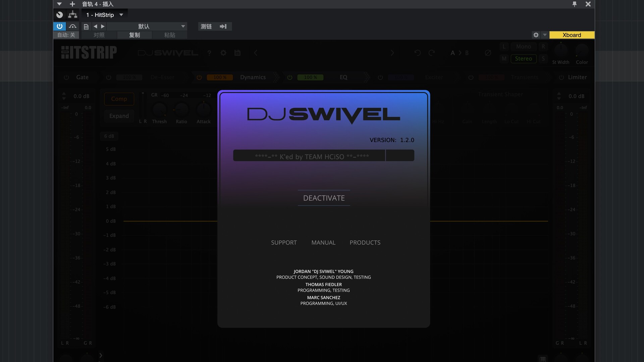
Task: Click the previous preset chevron in HitStrip
Action: (256, 53)
